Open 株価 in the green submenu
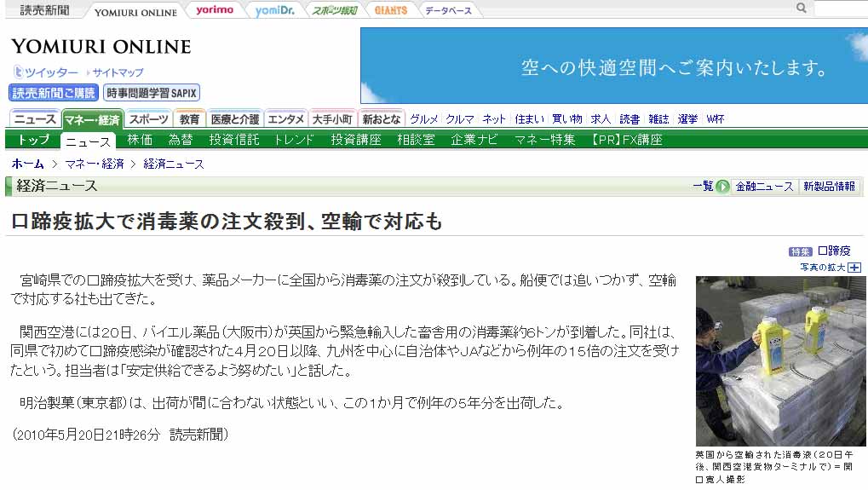The image size is (868, 490). point(140,140)
